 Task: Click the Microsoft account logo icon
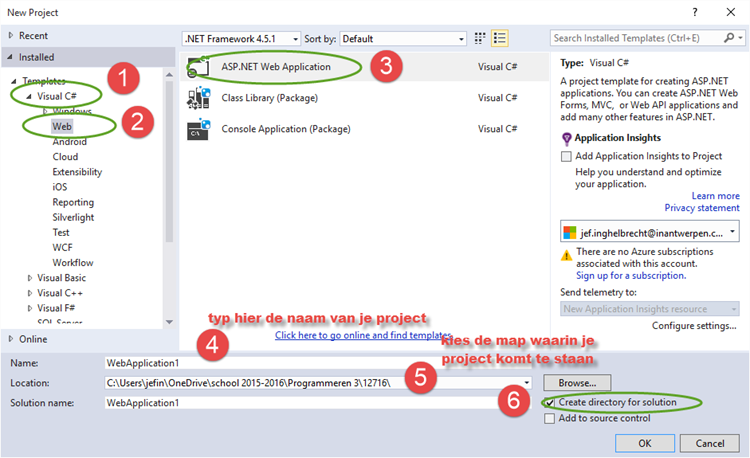tap(570, 233)
